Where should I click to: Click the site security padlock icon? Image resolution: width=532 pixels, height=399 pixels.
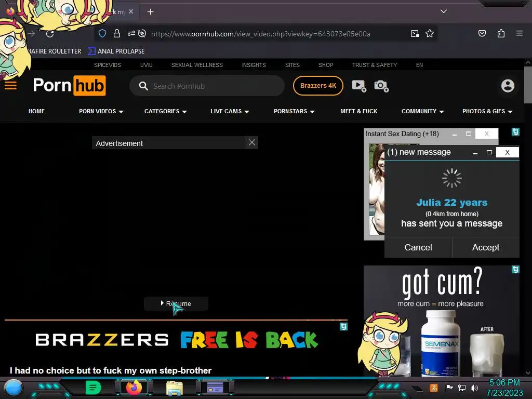click(x=117, y=33)
